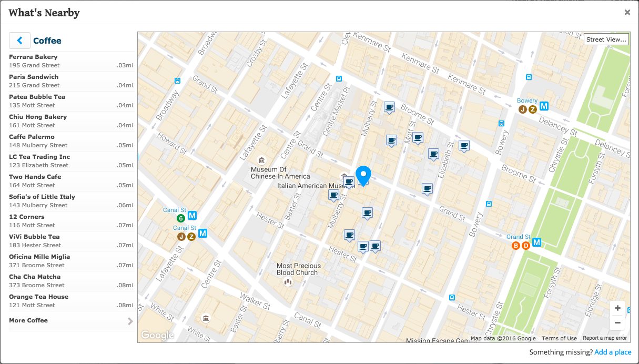
Task: Click the Bowery subway station M icon
Action: (544, 106)
